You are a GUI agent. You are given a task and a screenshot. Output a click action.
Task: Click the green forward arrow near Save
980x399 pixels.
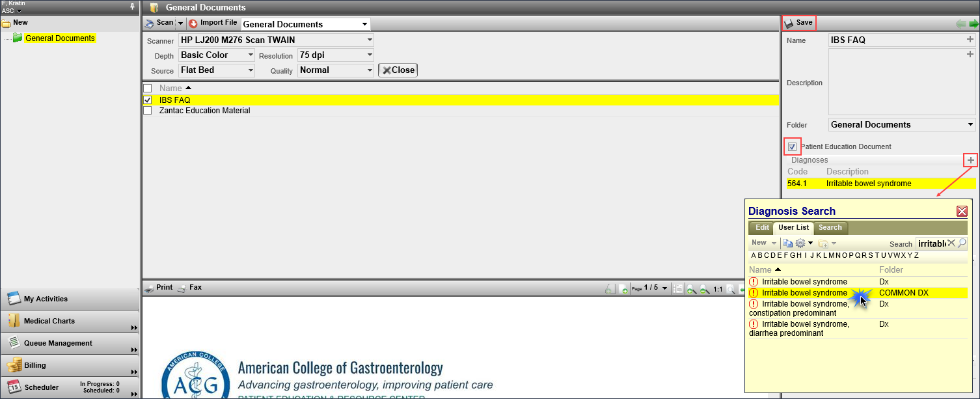(973, 24)
